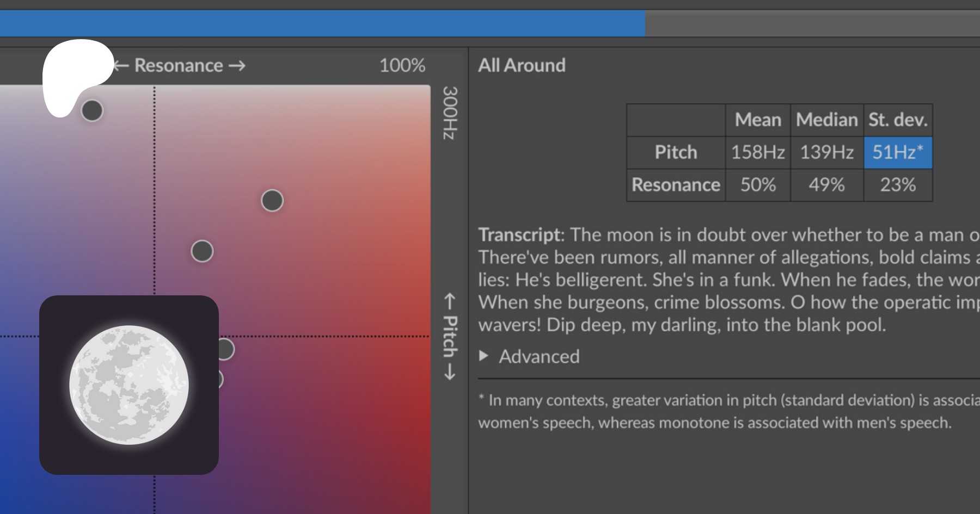Click the blue progress bar at top

(x=322, y=23)
